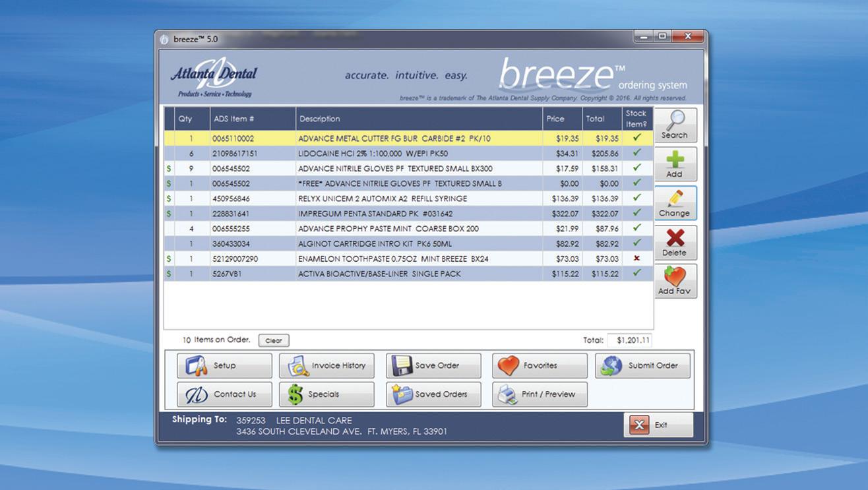Exit the breeze application
868x490 pixels.
pos(658,425)
